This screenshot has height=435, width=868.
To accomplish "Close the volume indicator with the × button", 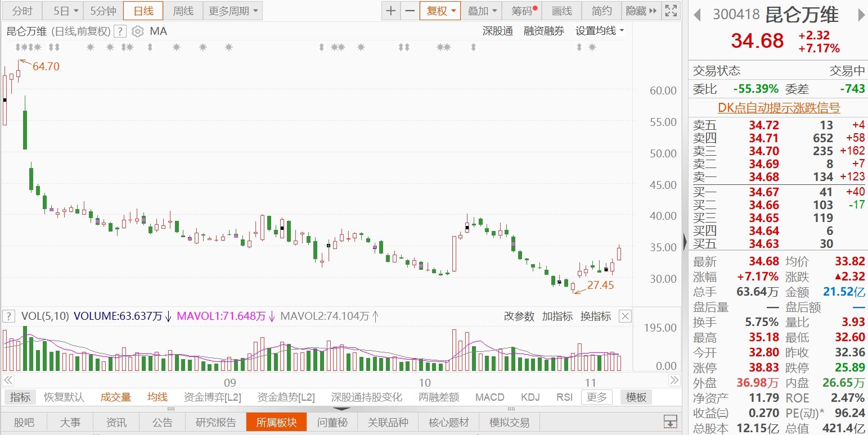I will (x=624, y=316).
